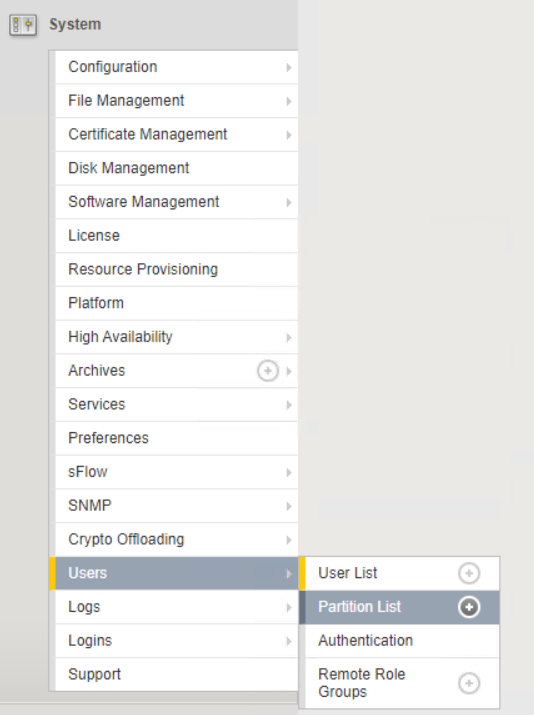The image size is (534, 715).
Task: Expand the Software Management submenu arrow
Action: coord(289,202)
